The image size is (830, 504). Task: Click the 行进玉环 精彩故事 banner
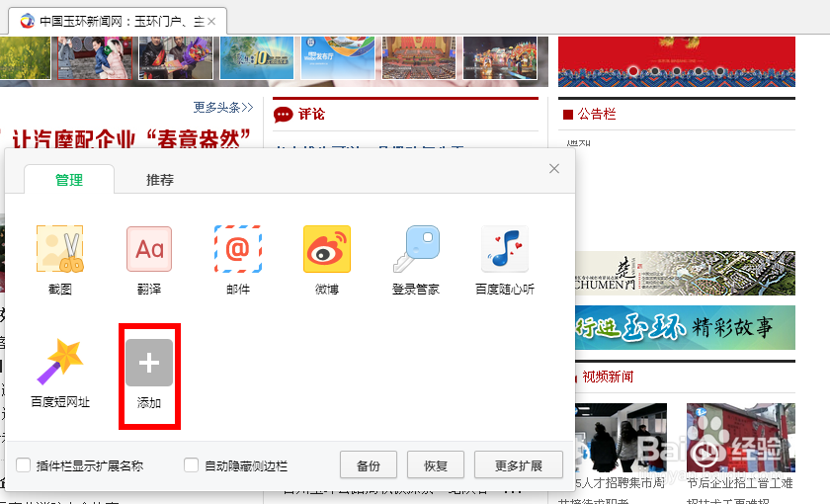coord(685,327)
